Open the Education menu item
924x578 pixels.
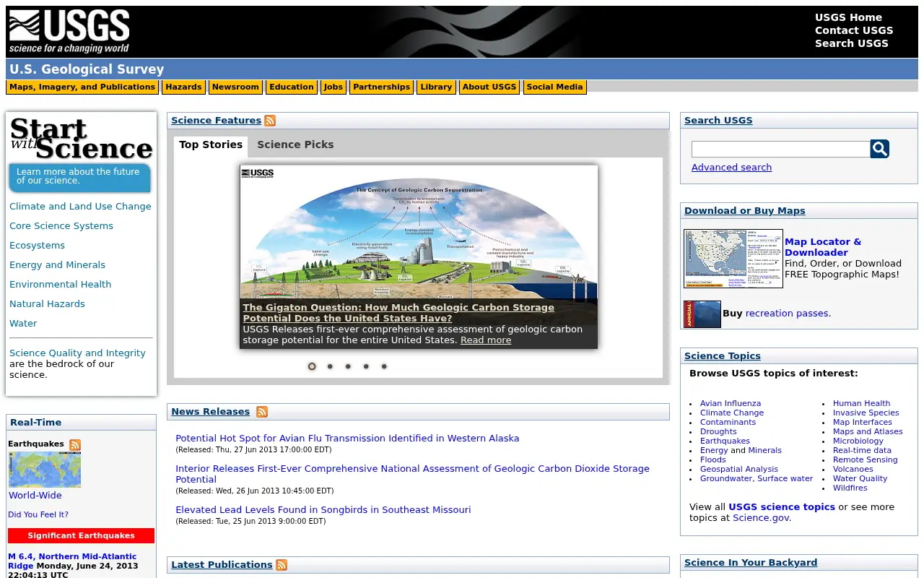tap(292, 87)
